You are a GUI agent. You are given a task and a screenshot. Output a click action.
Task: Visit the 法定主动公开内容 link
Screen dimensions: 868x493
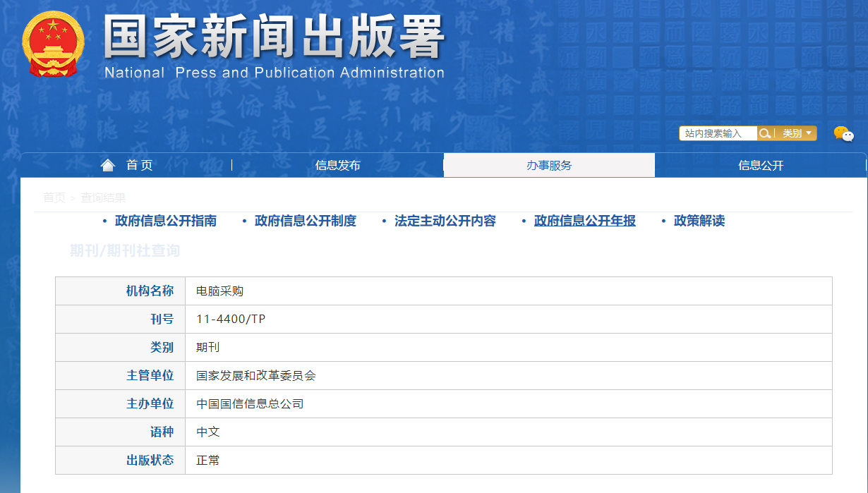(x=445, y=221)
